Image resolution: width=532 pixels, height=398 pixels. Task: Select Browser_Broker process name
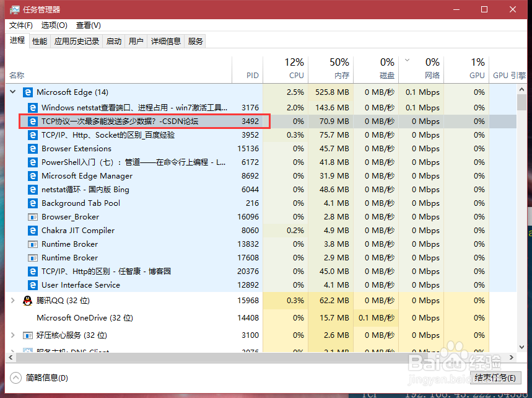click(x=70, y=217)
